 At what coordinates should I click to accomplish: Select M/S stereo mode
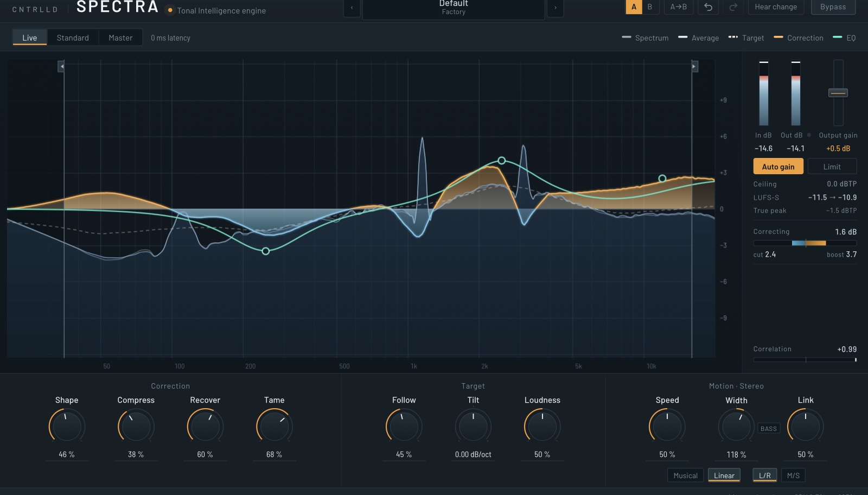point(793,475)
